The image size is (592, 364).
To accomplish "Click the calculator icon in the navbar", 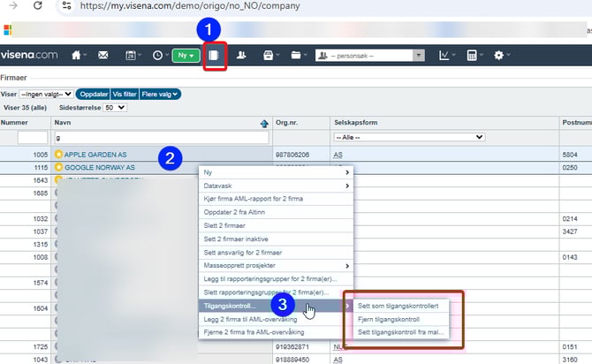I will point(473,55).
